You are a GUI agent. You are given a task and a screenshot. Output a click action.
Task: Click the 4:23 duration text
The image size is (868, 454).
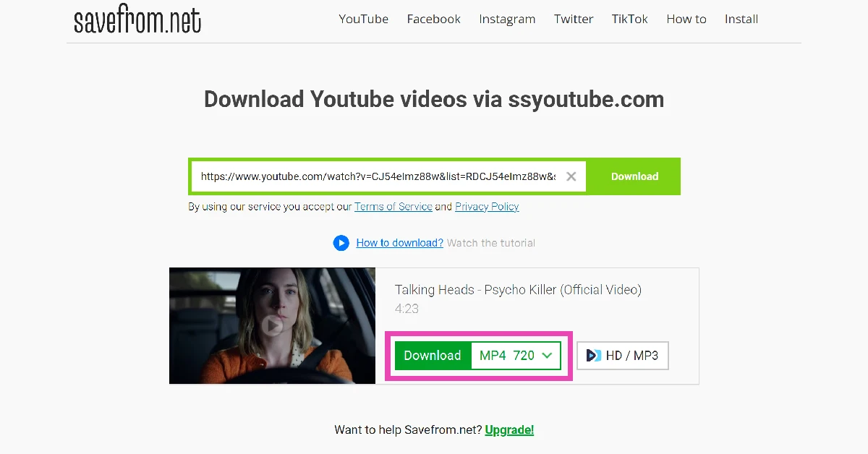407,309
